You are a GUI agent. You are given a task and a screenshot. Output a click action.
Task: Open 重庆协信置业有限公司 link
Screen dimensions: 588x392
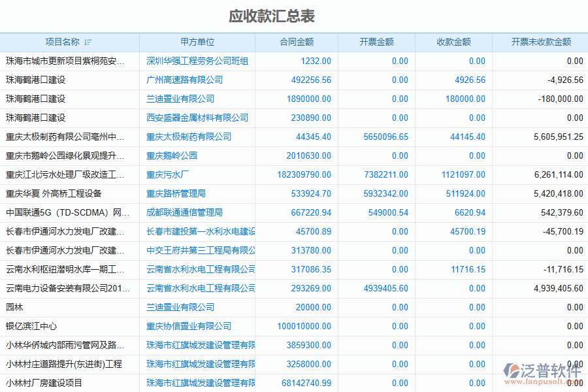tap(189, 326)
